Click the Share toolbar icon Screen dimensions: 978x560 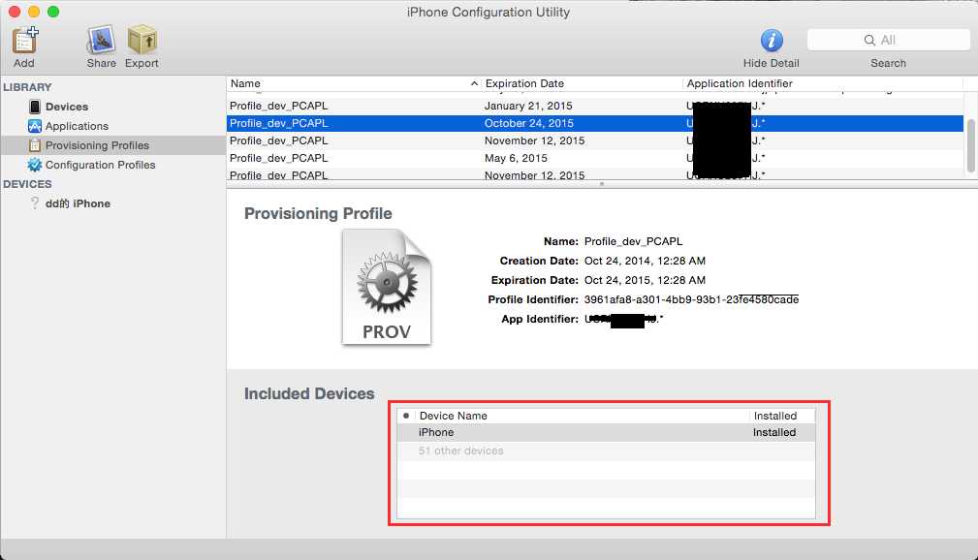(101, 41)
